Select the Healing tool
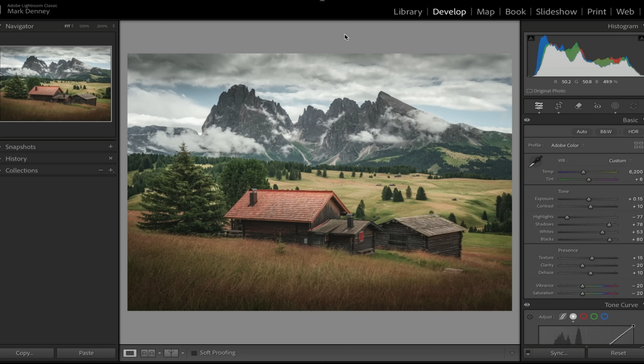This screenshot has height=364, width=644. coord(578,106)
